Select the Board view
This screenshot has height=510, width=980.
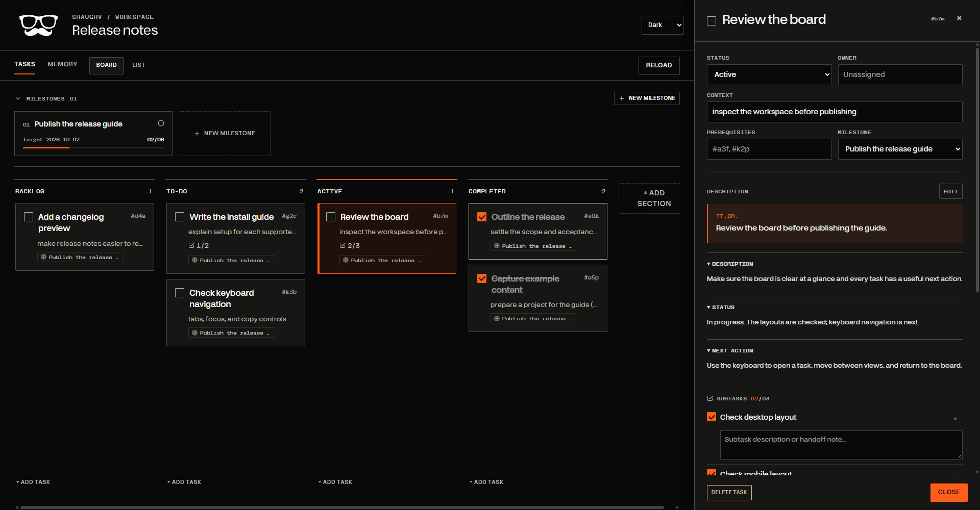(106, 65)
